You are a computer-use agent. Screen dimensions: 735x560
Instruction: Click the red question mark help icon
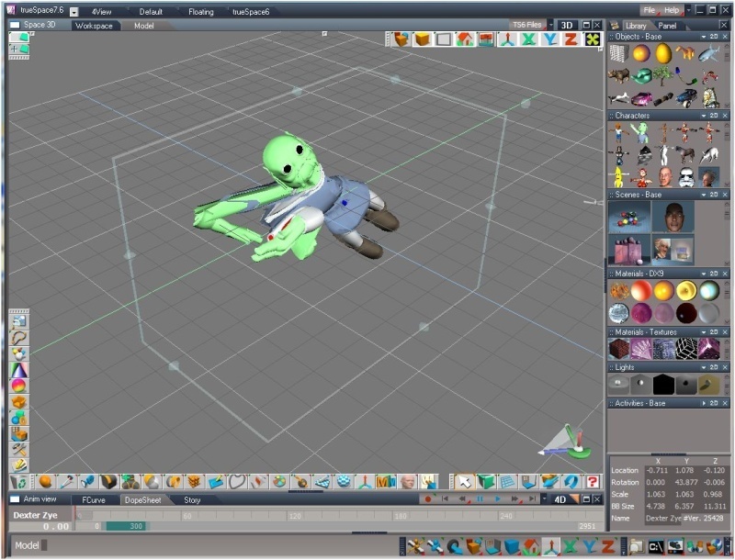594,481
